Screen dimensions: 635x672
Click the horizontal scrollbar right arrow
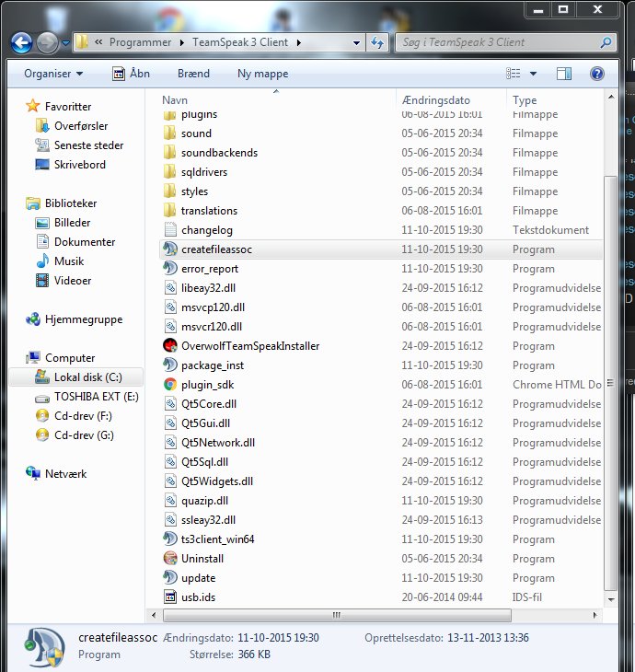(595, 615)
